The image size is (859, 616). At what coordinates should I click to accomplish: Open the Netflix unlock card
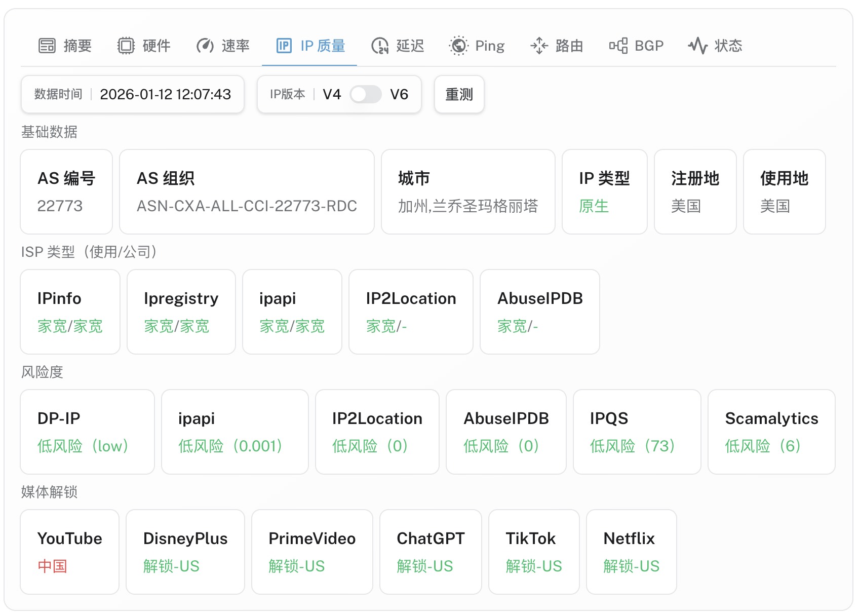coord(631,552)
